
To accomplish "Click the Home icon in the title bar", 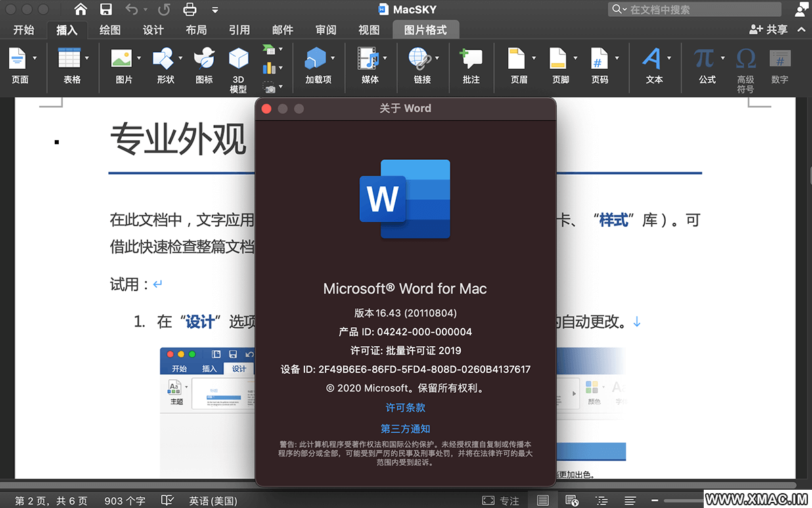I will pyautogui.click(x=81, y=9).
